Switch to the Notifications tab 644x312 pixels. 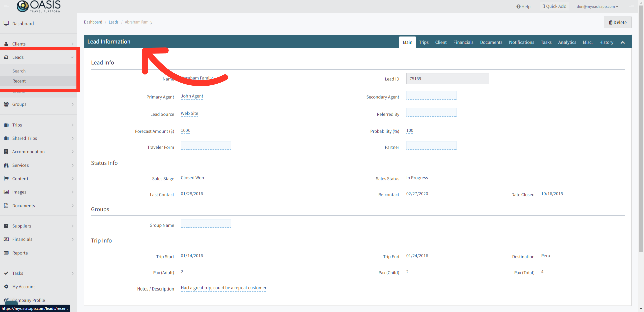521,42
